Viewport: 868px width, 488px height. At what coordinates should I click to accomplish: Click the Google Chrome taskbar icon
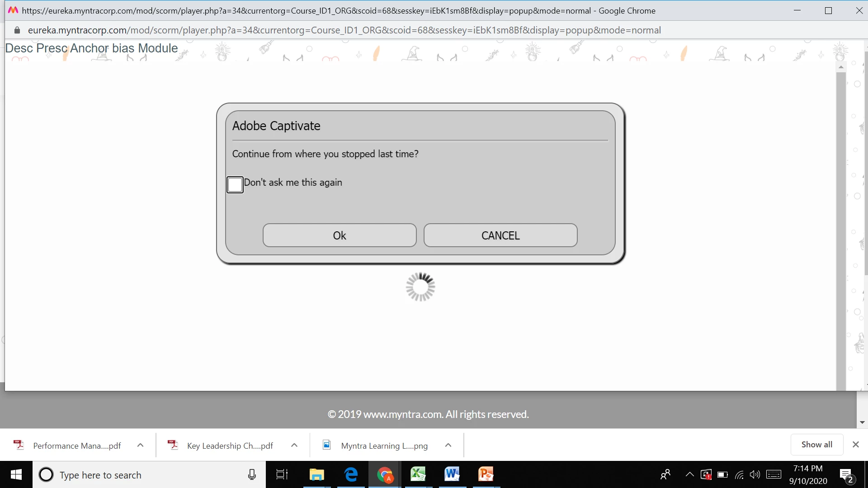tap(385, 474)
